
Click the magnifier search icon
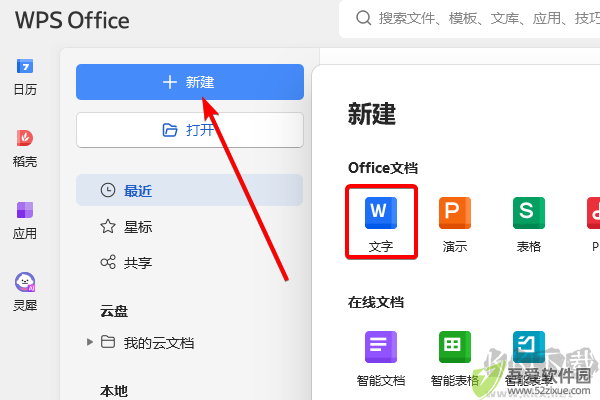point(363,18)
